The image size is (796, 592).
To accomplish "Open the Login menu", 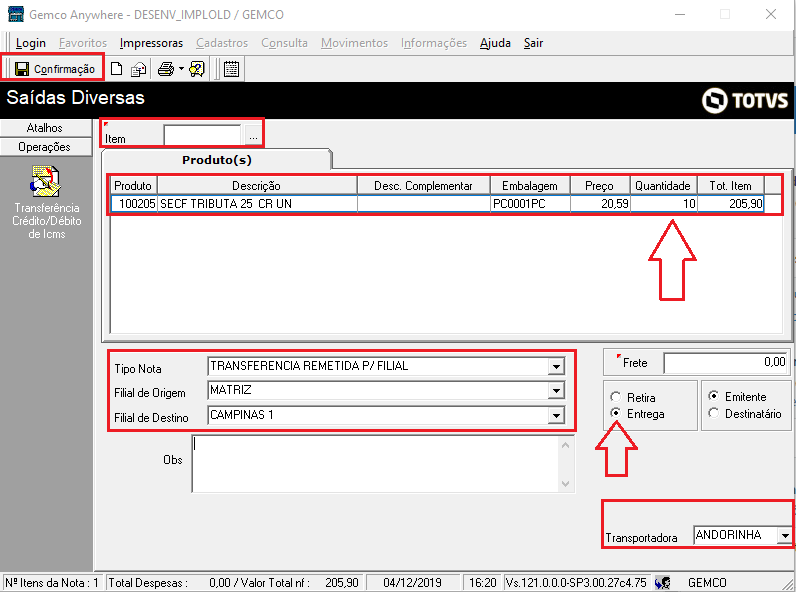I will (x=30, y=43).
